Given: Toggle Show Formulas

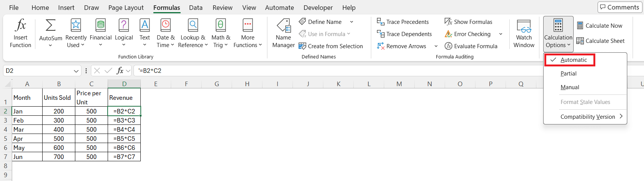Looking at the screenshot, I should (x=468, y=22).
